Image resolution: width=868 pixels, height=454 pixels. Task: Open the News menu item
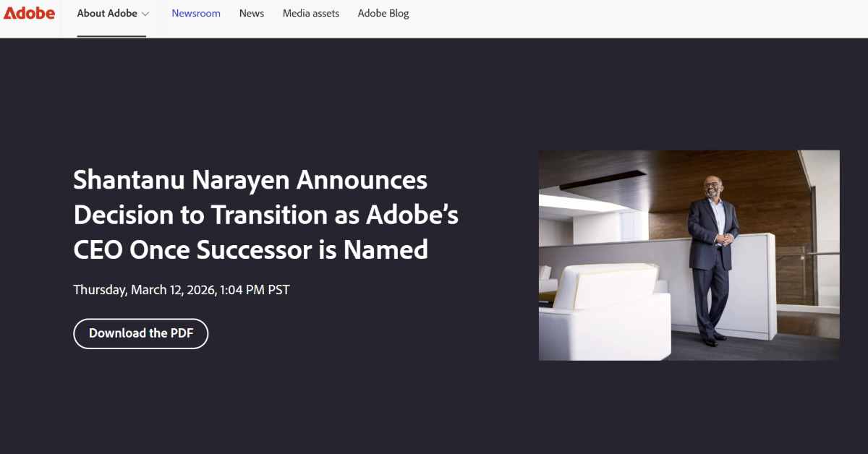(x=251, y=13)
